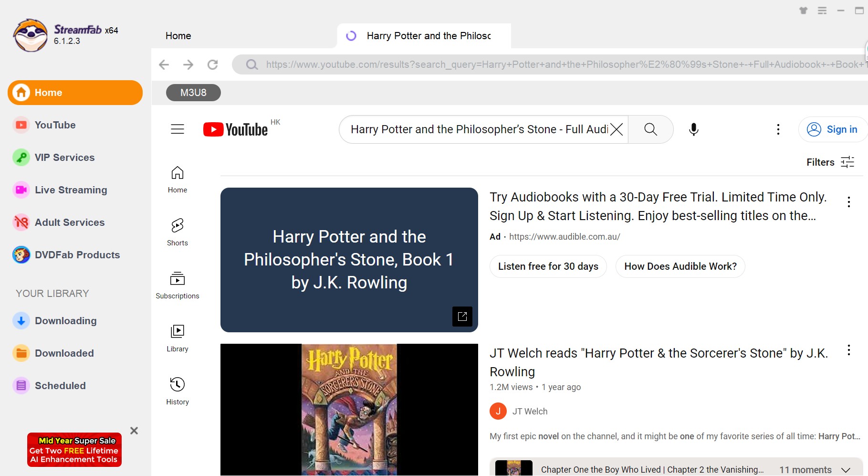Start voice search with microphone icon
This screenshot has height=476, width=868.
(694, 129)
